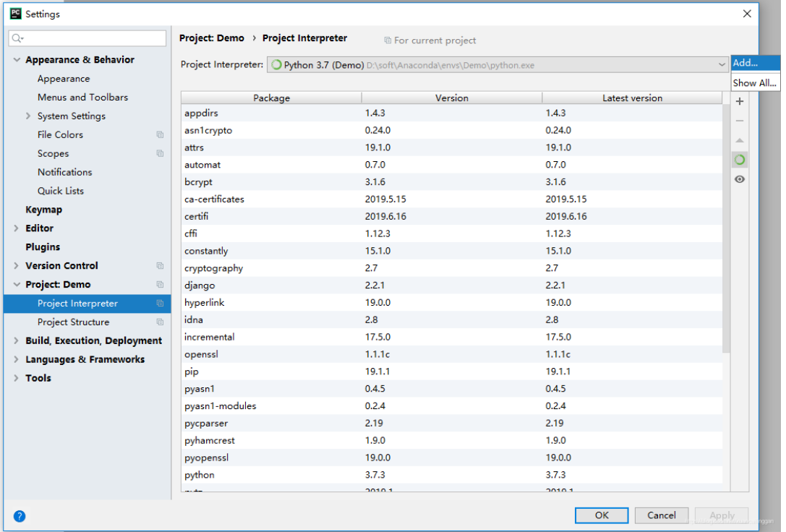Viewport: 786px width, 532px height.
Task: Open the Quick Lists settings
Action: 61,191
